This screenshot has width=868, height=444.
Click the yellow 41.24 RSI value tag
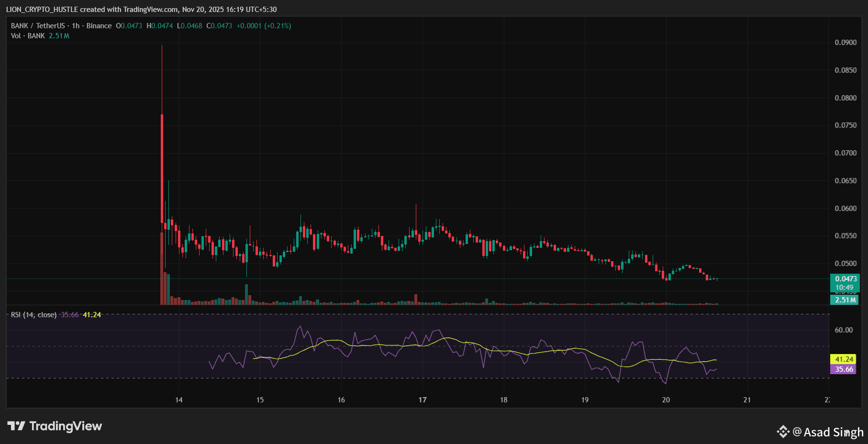[x=844, y=359]
